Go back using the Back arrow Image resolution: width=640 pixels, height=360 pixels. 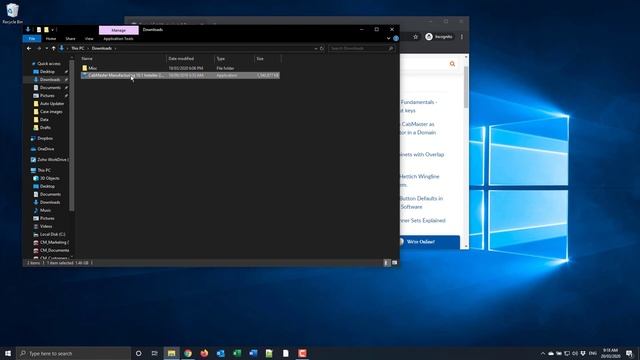click(x=29, y=48)
